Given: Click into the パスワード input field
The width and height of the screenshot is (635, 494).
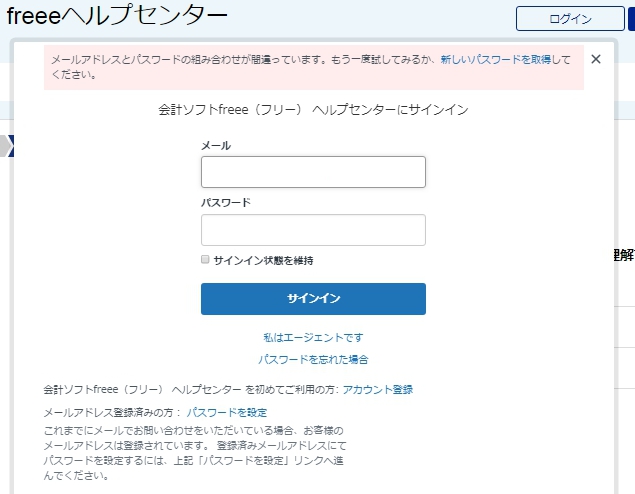Looking at the screenshot, I should click(313, 230).
